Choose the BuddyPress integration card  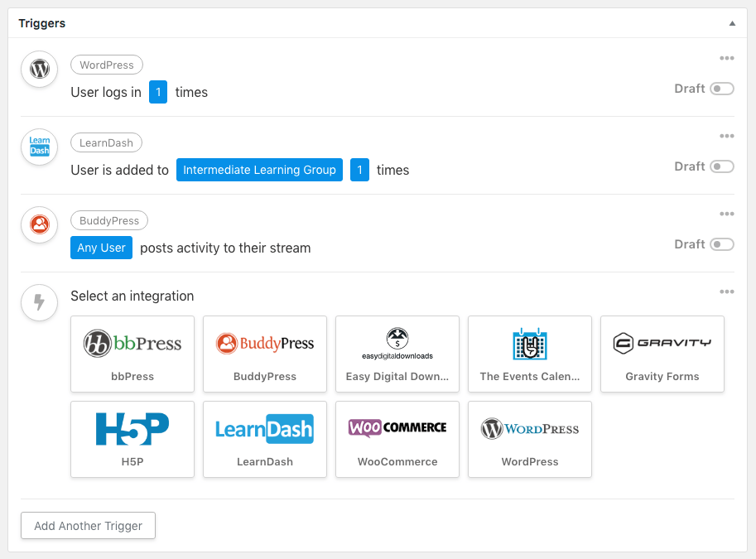coord(265,354)
